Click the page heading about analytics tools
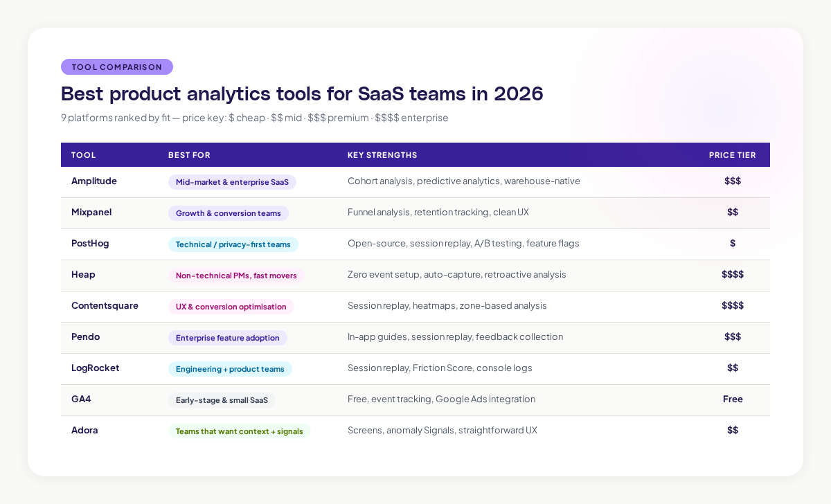The width and height of the screenshot is (831, 504). (x=302, y=93)
